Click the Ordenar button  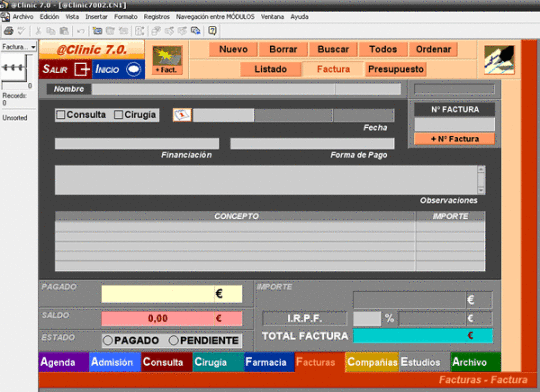(x=433, y=49)
